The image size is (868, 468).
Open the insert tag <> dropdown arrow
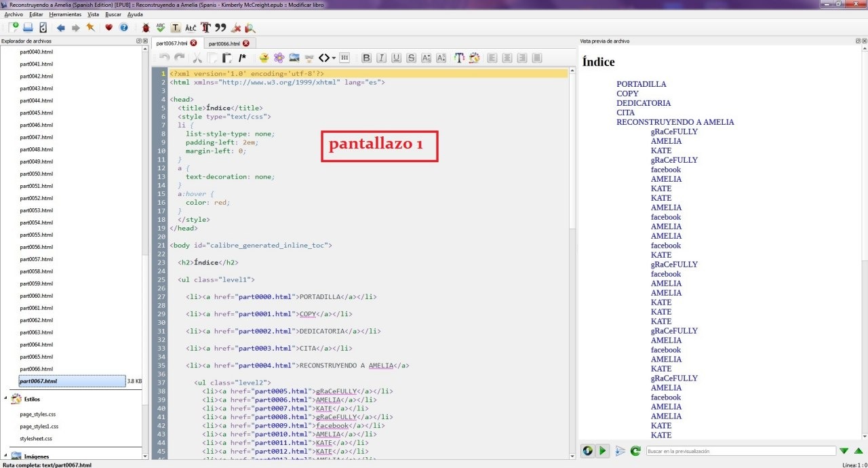(334, 58)
